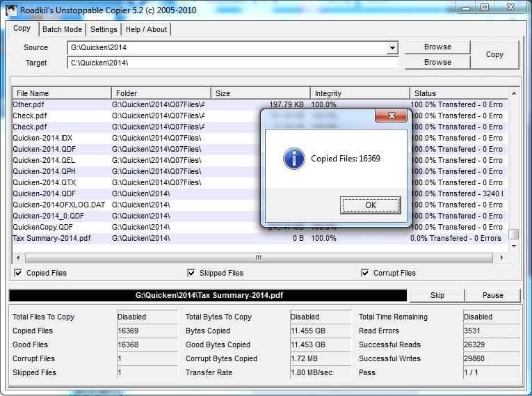Toggle the Skipped Files checkbox
Image resolution: width=532 pixels, height=396 pixels.
(x=191, y=273)
